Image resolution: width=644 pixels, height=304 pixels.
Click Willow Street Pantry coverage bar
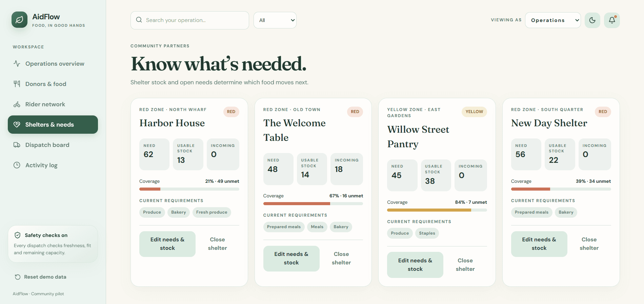coord(437,210)
